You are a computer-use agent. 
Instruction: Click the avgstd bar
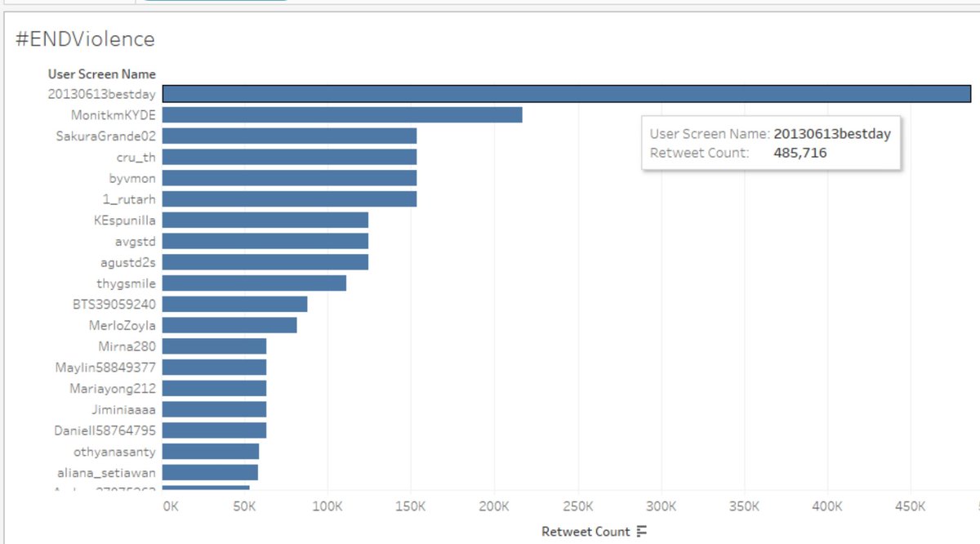point(265,241)
